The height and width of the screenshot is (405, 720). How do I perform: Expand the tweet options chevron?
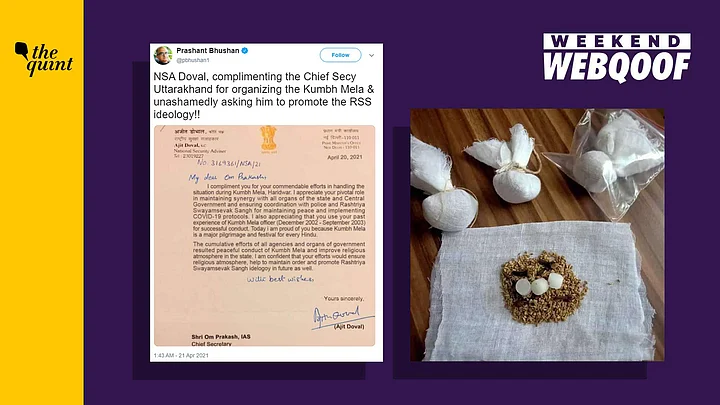371,55
